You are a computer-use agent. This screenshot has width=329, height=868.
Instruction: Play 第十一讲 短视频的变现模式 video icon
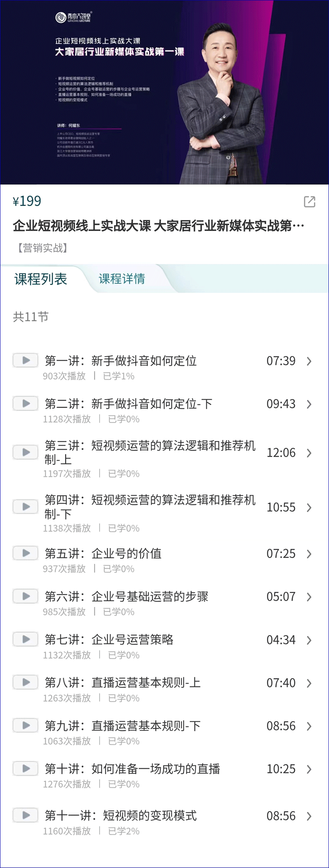25,815
